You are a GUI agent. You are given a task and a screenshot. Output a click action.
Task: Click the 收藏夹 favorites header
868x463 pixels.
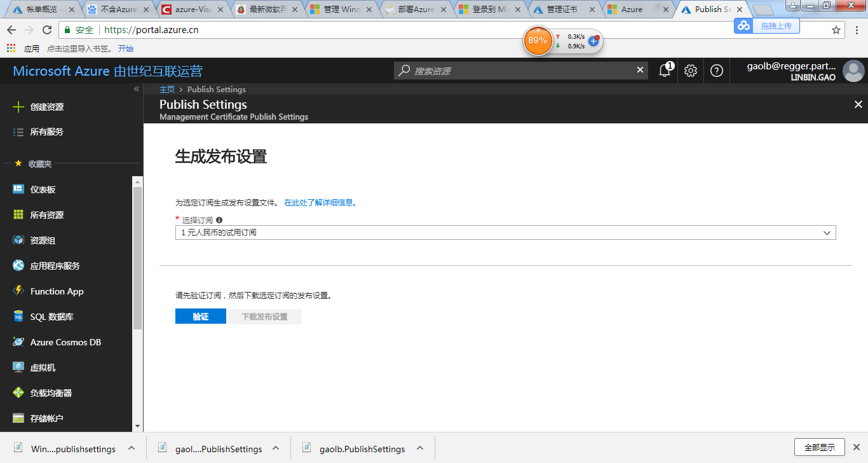41,164
